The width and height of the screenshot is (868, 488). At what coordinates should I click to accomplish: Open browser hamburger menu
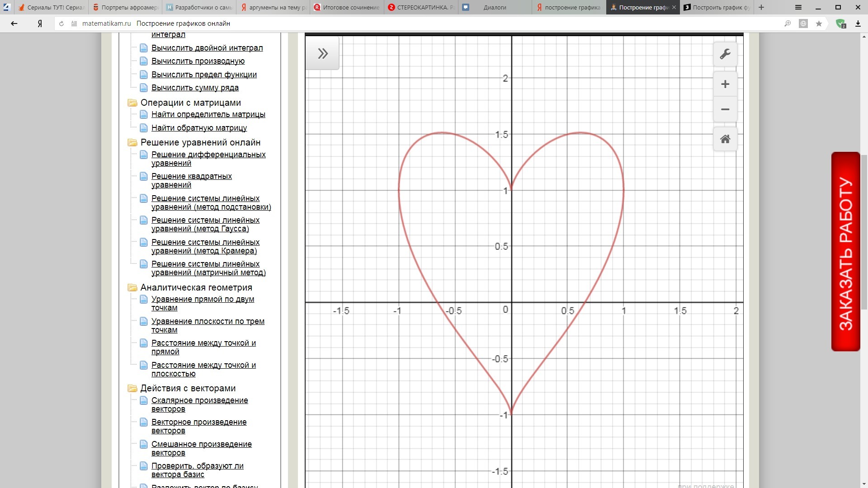tap(798, 7)
